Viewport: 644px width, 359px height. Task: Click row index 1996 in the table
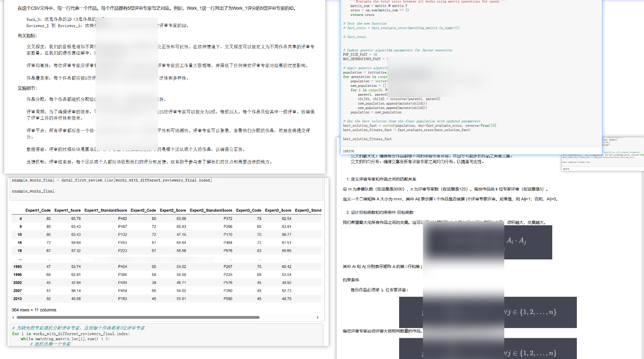[18, 275]
